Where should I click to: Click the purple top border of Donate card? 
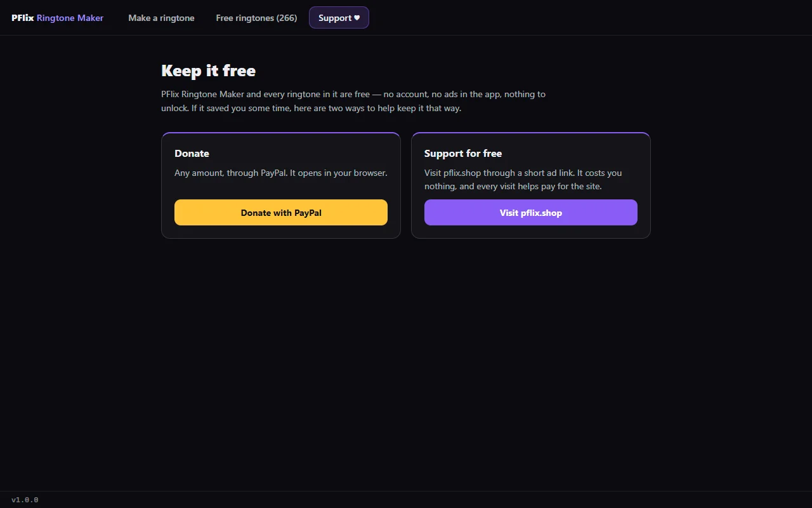(281, 133)
